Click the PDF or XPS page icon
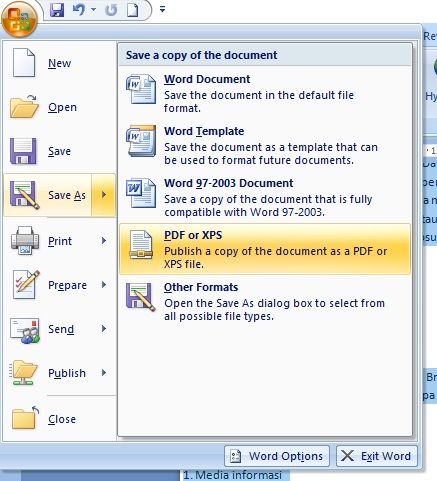Viewport: 437px width, 481px height. click(141, 245)
